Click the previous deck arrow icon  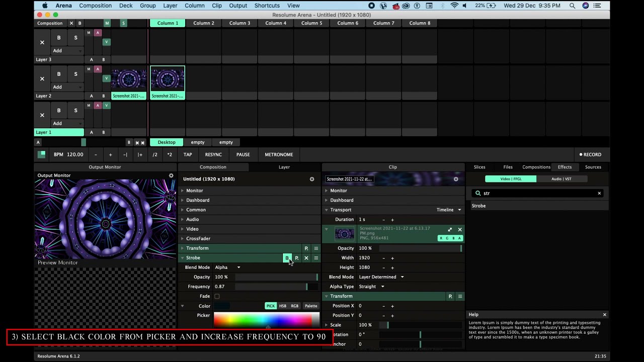(137, 142)
